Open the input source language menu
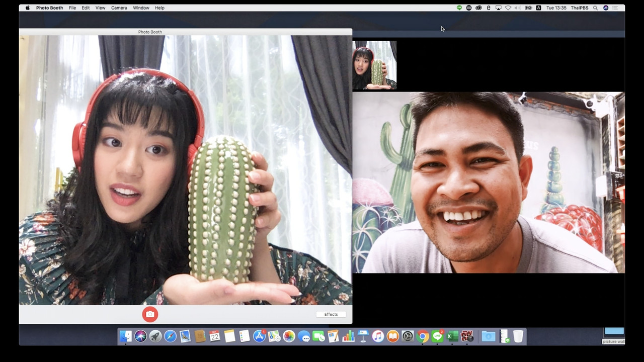The width and height of the screenshot is (644, 362). point(538,8)
